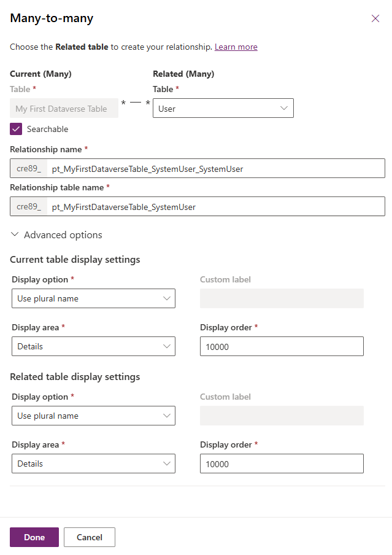Open Current table Display area dropdown
The width and height of the screenshot is (392, 555).
(x=93, y=346)
